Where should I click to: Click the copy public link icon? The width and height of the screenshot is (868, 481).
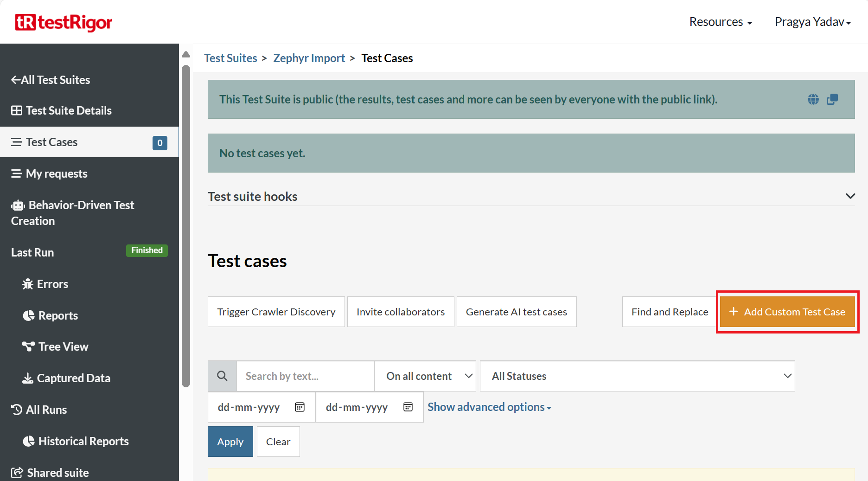(832, 99)
